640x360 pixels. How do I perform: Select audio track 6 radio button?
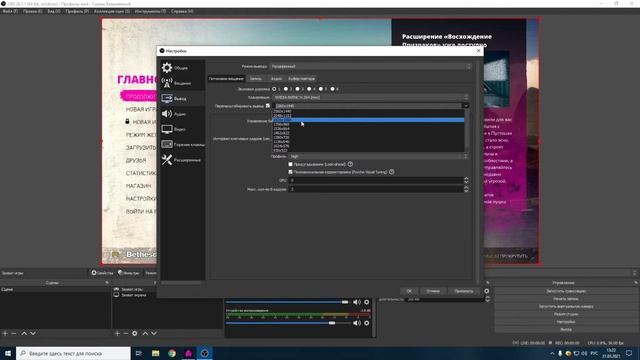click(x=332, y=89)
